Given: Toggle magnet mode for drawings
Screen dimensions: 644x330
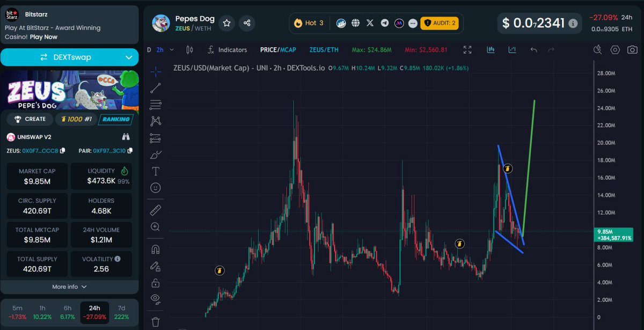Looking at the screenshot, I should tap(156, 249).
